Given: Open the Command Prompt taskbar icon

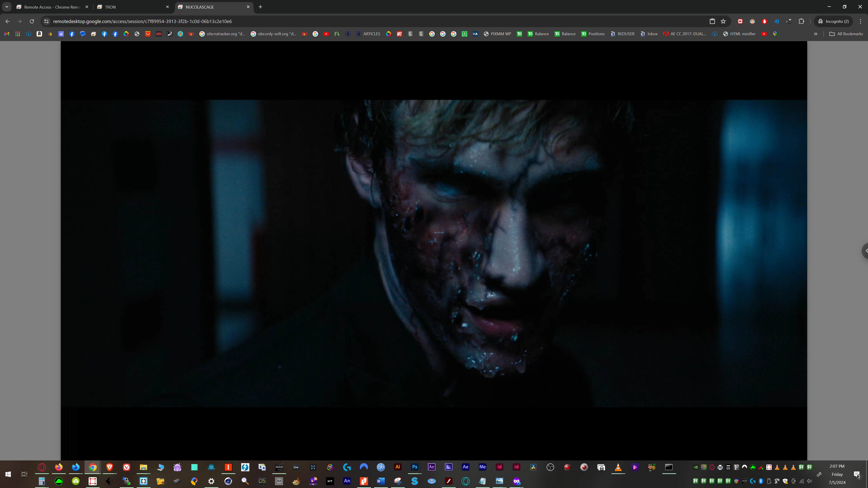Looking at the screenshot, I should pyautogui.click(x=669, y=467).
